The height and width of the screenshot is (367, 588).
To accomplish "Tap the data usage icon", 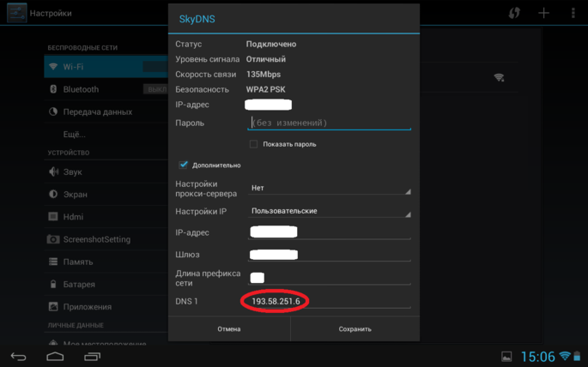I will tap(53, 111).
